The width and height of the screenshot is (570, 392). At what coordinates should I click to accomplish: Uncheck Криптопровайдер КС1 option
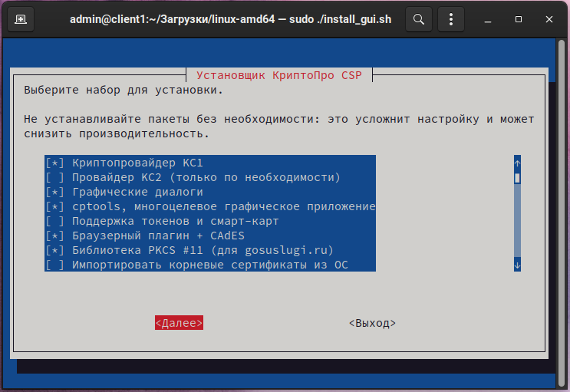point(54,163)
